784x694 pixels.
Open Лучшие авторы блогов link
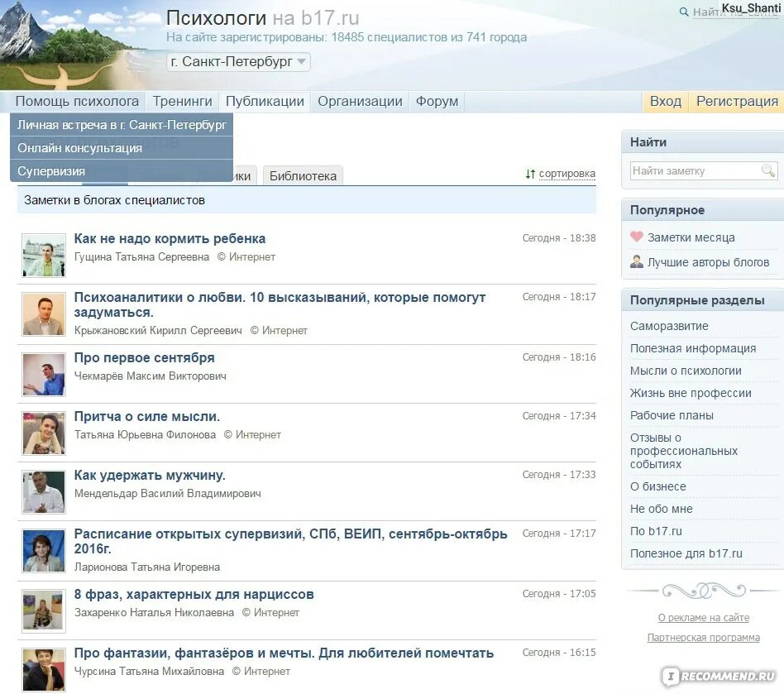[708, 262]
